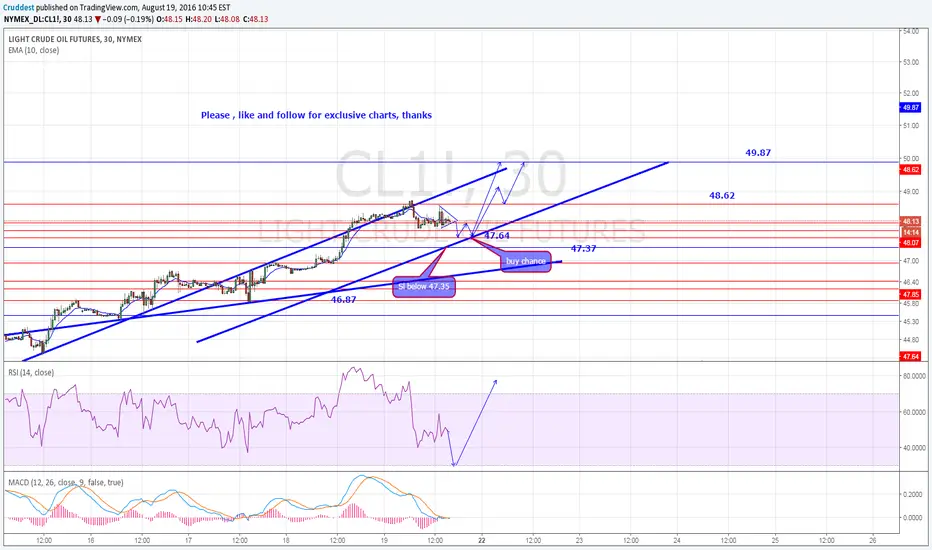Click the EMA (10, close) indicator label
Screen dimensions: 932x550
33,51
